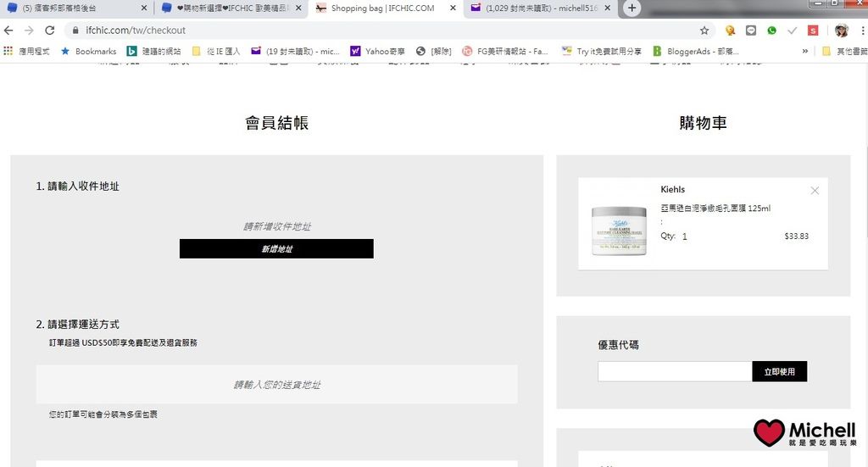Click the Kiehls cleansing mask thumbnail
Viewport: 868px width, 467px height.
tap(619, 231)
